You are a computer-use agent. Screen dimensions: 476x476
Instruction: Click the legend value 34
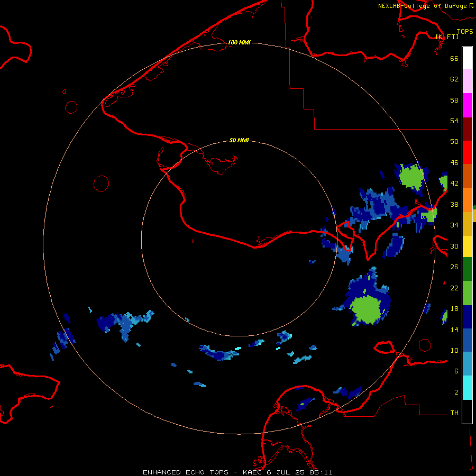point(454,225)
